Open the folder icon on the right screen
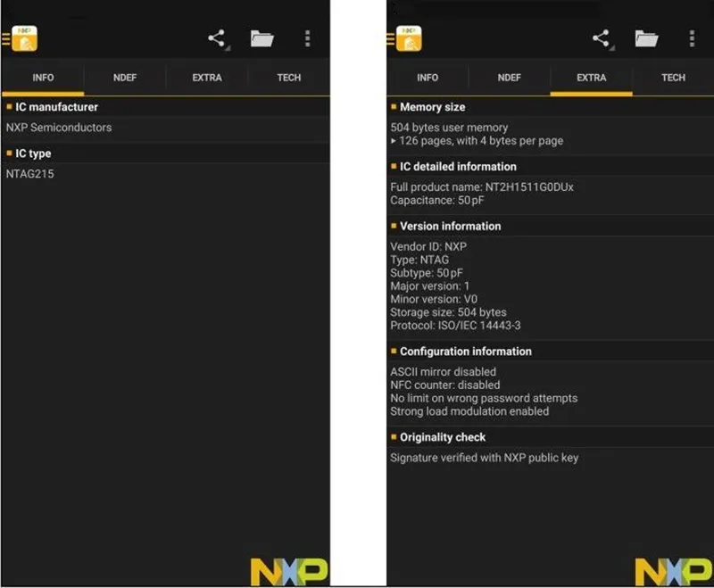Screen dimensions: 714x588 click(x=644, y=38)
